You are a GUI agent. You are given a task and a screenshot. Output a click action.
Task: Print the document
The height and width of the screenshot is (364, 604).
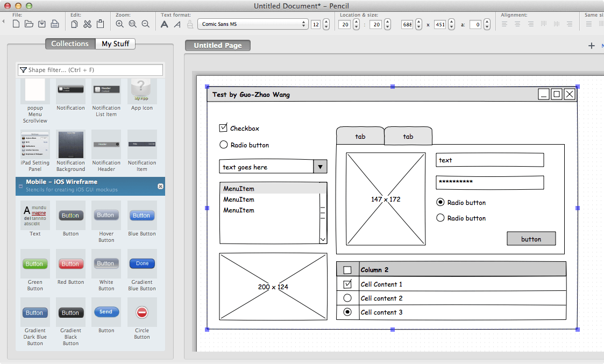pos(55,24)
